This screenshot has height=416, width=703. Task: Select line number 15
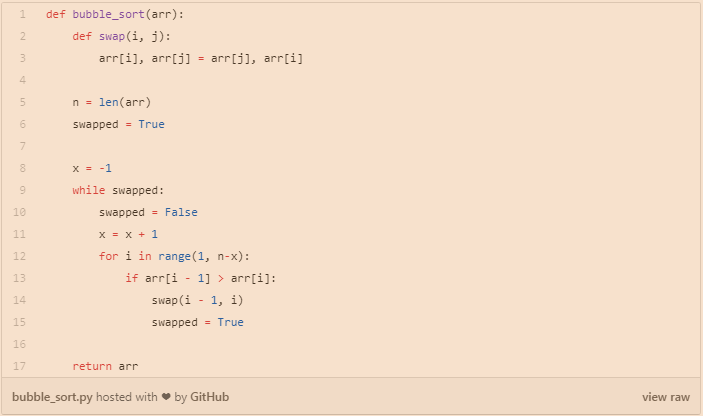pos(20,322)
